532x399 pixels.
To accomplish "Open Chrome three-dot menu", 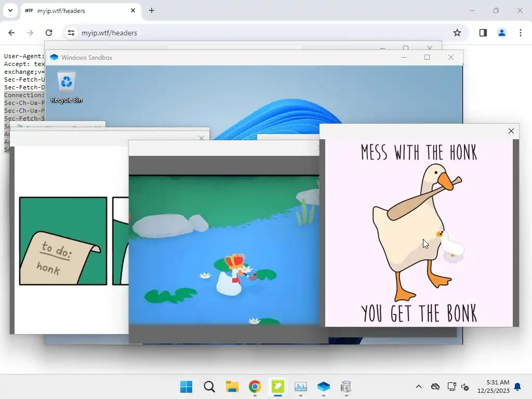I will click(521, 33).
